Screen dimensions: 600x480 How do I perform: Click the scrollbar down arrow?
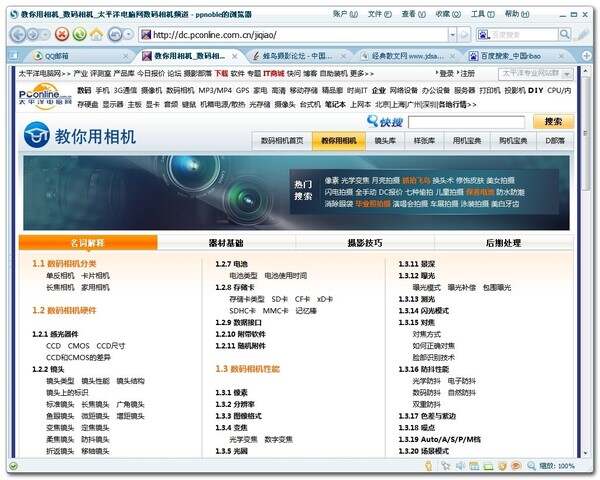[x=585, y=453]
